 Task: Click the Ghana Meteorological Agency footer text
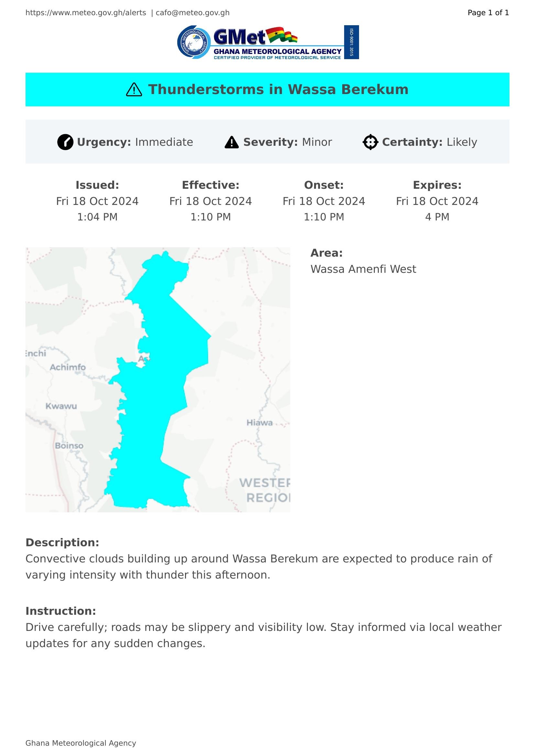point(81,743)
